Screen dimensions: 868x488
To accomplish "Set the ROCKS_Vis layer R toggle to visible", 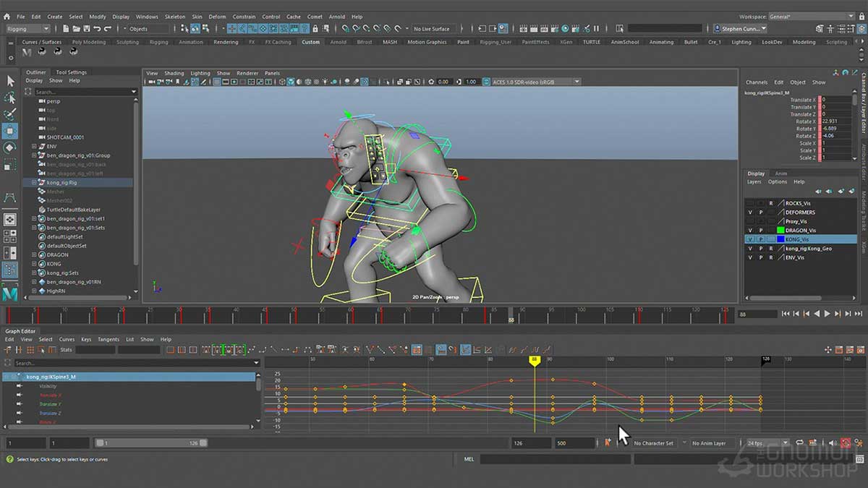I will [771, 202].
